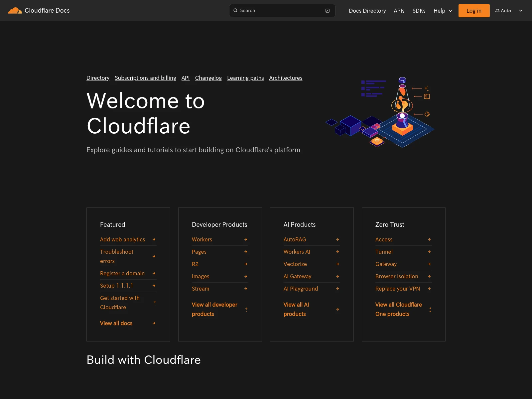The width and height of the screenshot is (532, 399).
Task: Click the device icon next to Auto theme
Action: point(497,10)
